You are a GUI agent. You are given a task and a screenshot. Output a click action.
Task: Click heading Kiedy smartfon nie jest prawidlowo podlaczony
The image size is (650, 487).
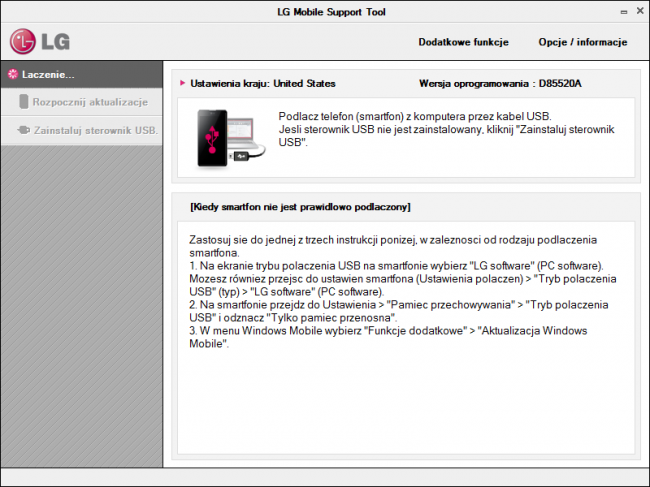300,207
